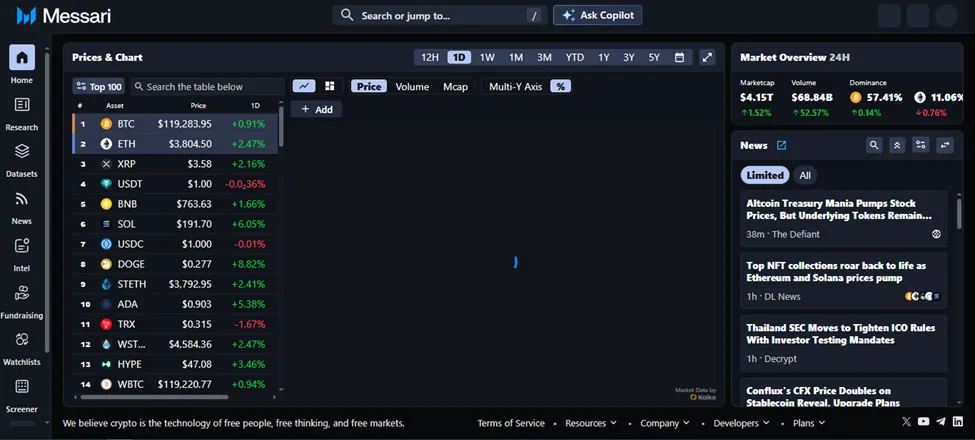Viewport: 975px width, 440px height.
Task: Select the 1M timeframe
Action: point(515,57)
